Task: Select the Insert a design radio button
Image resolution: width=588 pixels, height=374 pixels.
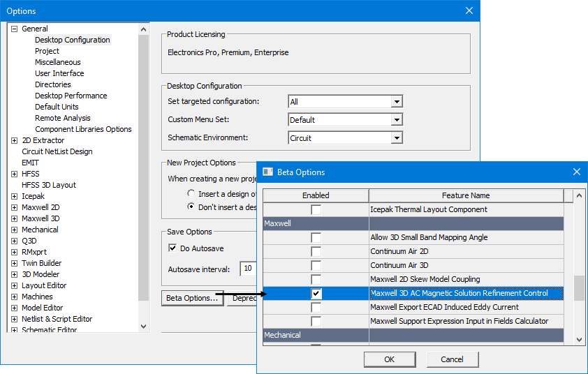Action: [191, 194]
